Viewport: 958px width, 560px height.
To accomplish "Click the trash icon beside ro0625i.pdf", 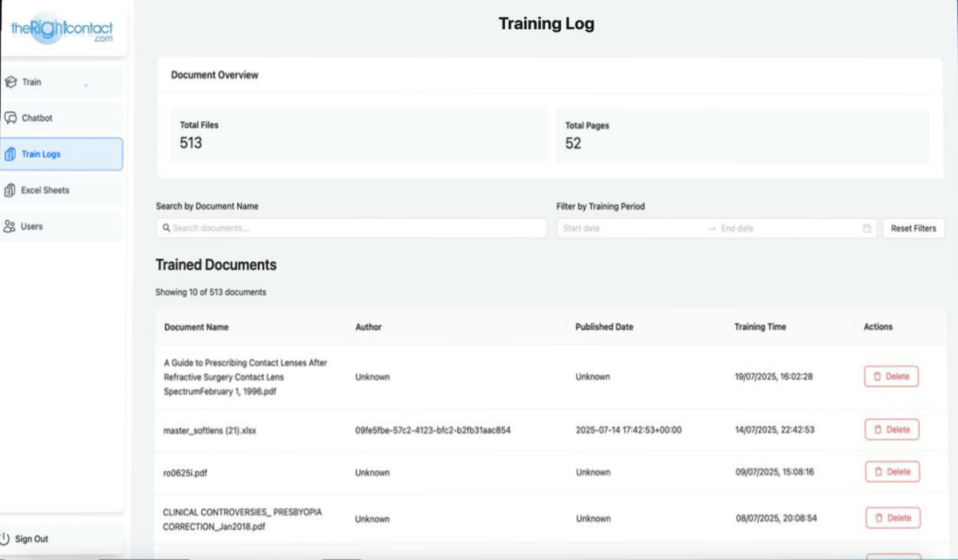I will 878,472.
